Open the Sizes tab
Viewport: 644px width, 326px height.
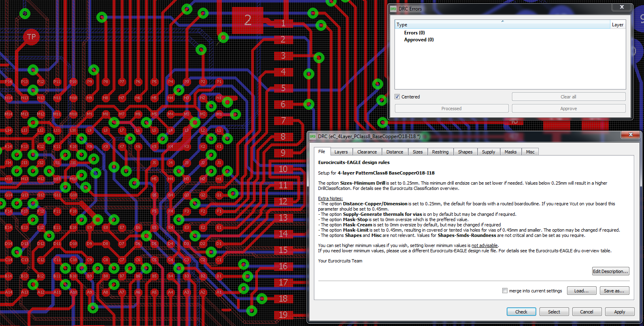click(x=417, y=152)
